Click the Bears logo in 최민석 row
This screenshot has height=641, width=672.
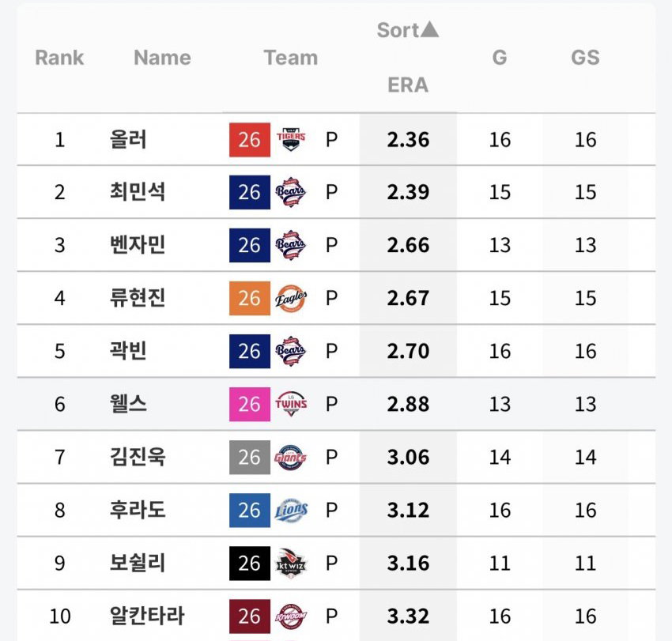[291, 192]
